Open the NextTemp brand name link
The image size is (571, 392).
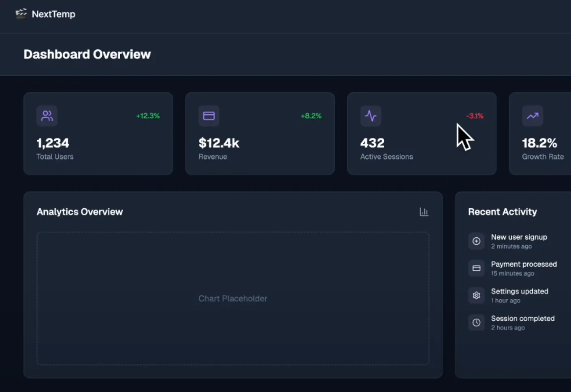pyautogui.click(x=53, y=14)
